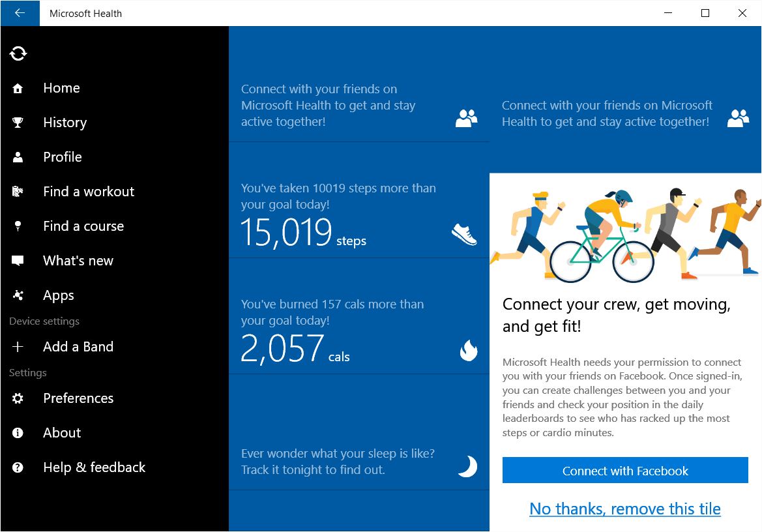
Task: Click the Find a course pin icon
Action: [18, 226]
